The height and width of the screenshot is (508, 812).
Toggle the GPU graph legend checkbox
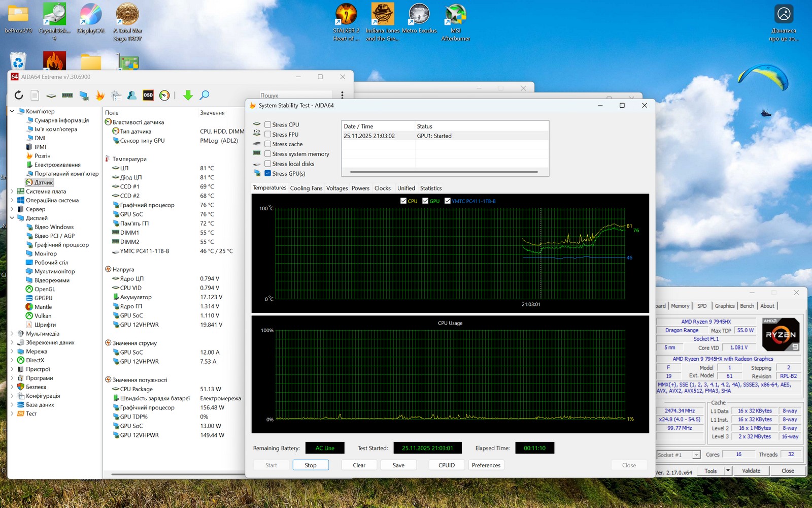coord(425,201)
